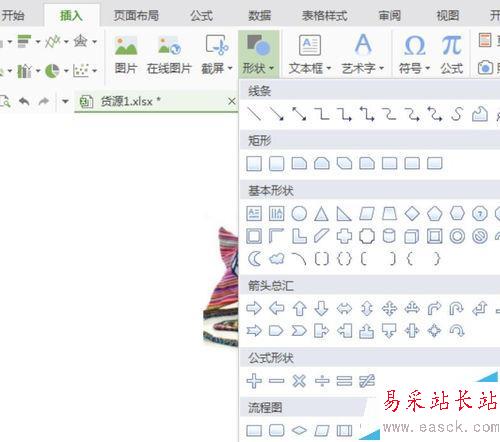Expand the 艺术字 dropdown arrow
The image size is (500, 442).
[381, 68]
